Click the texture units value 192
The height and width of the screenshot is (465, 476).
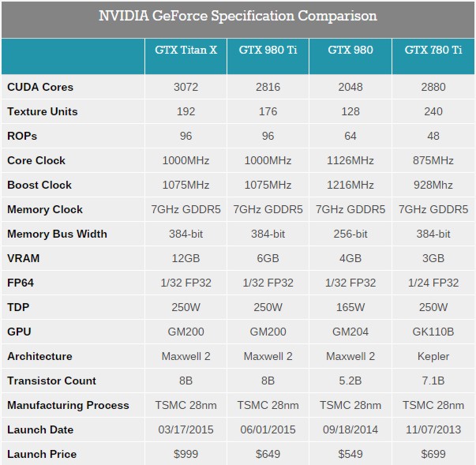(x=186, y=111)
